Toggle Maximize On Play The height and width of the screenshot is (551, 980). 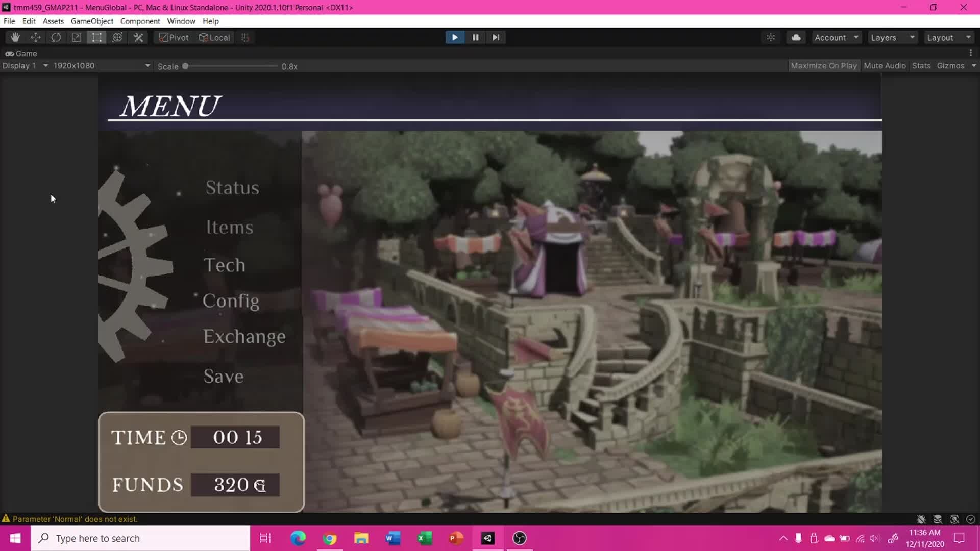point(823,66)
